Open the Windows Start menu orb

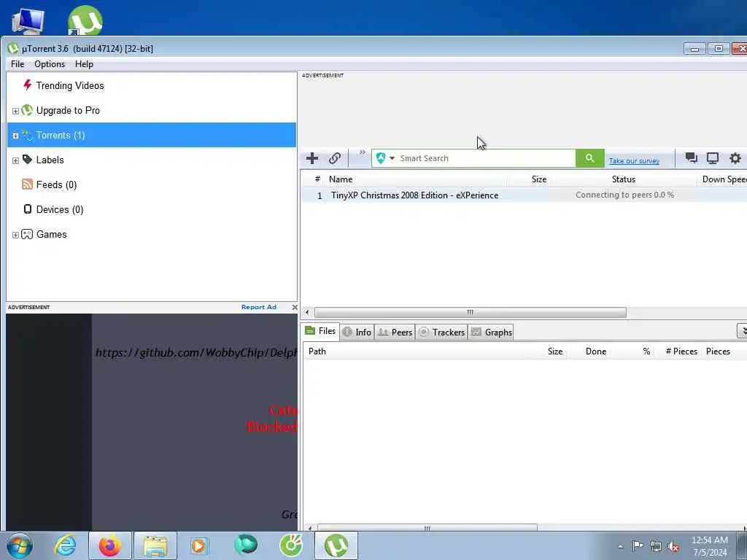coord(20,545)
